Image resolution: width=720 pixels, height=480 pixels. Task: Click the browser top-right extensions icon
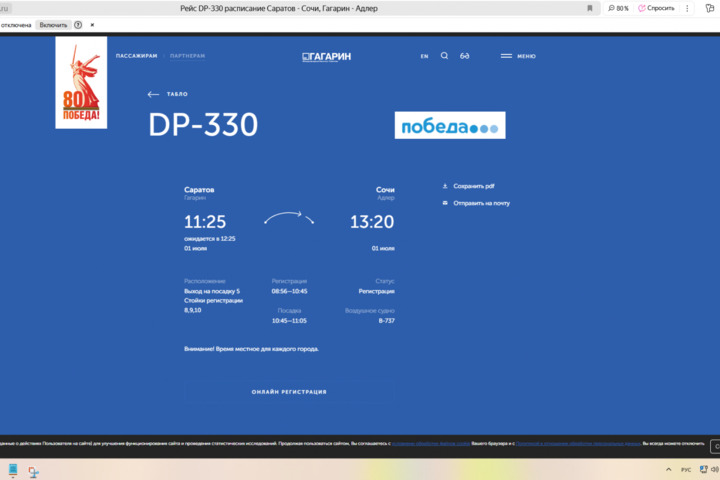(x=709, y=8)
